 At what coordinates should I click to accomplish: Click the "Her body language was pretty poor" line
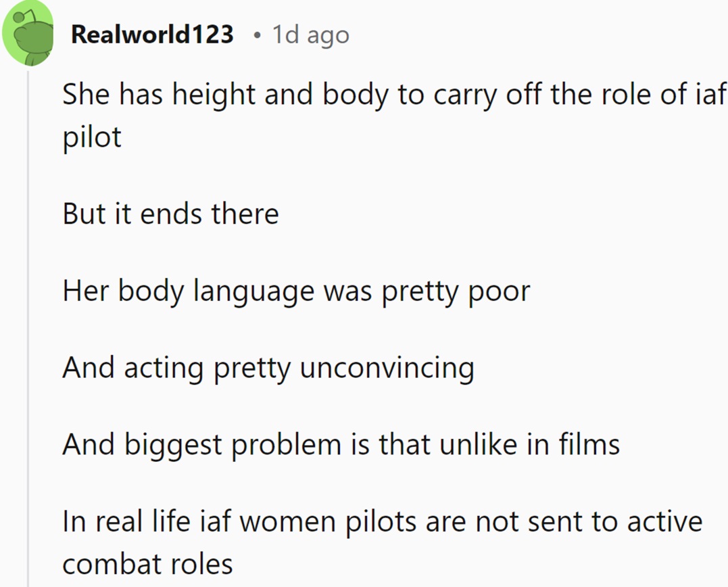(x=296, y=291)
